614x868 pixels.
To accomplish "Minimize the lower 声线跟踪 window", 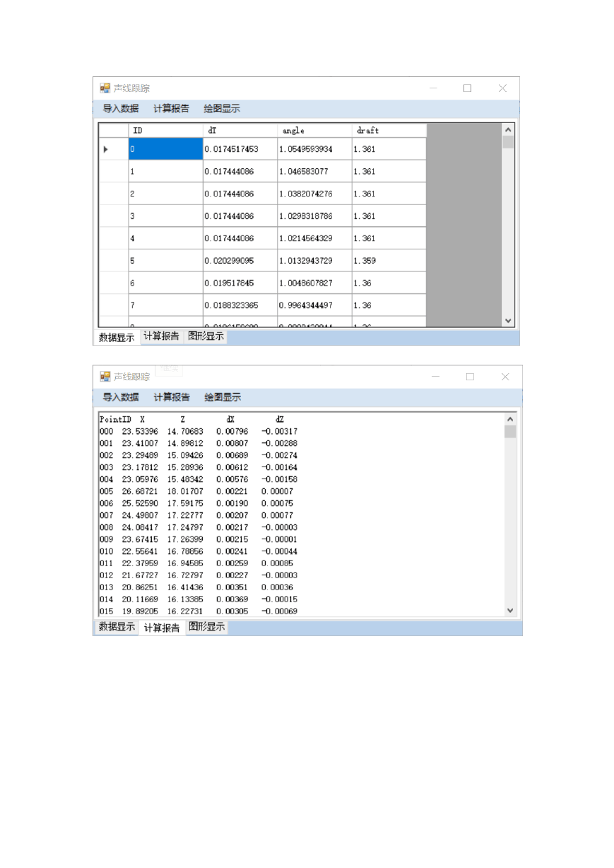I will [x=435, y=377].
